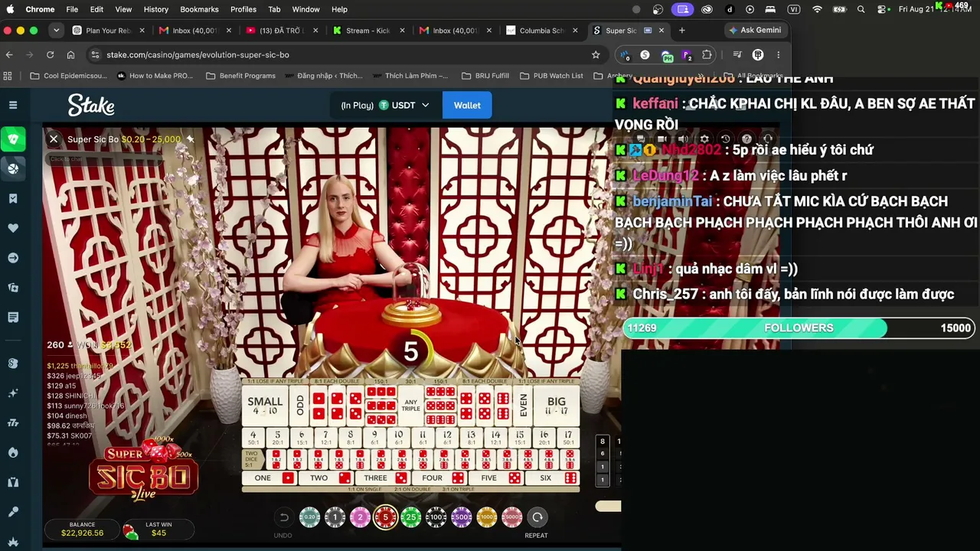Choose the red 5 betting chip
This screenshot has width=980, height=551.
tap(386, 517)
